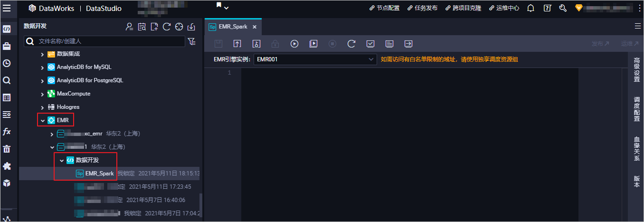644x222 pixels.
Task: Expand AnalyticDB for MySQL node
Action: tap(42, 67)
